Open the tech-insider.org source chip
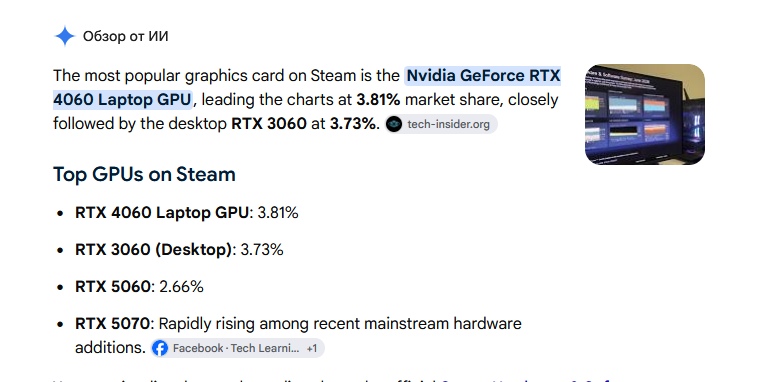Screen dimensions: 773x382 coord(442,124)
